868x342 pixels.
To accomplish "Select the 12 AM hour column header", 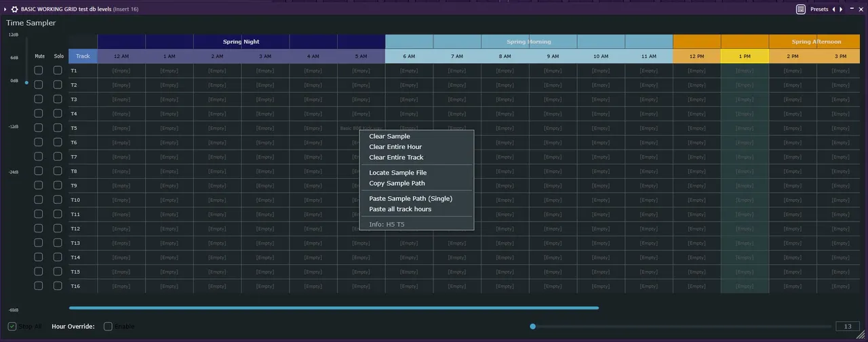I will pos(121,56).
